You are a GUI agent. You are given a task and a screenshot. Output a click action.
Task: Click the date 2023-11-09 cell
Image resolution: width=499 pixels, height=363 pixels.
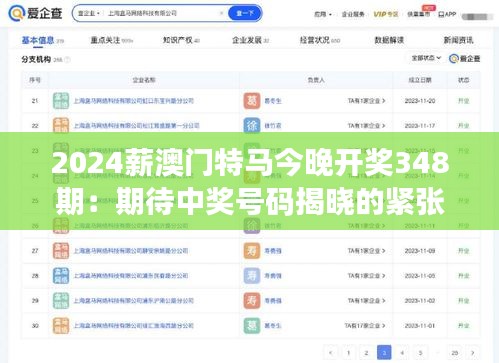click(x=420, y=251)
